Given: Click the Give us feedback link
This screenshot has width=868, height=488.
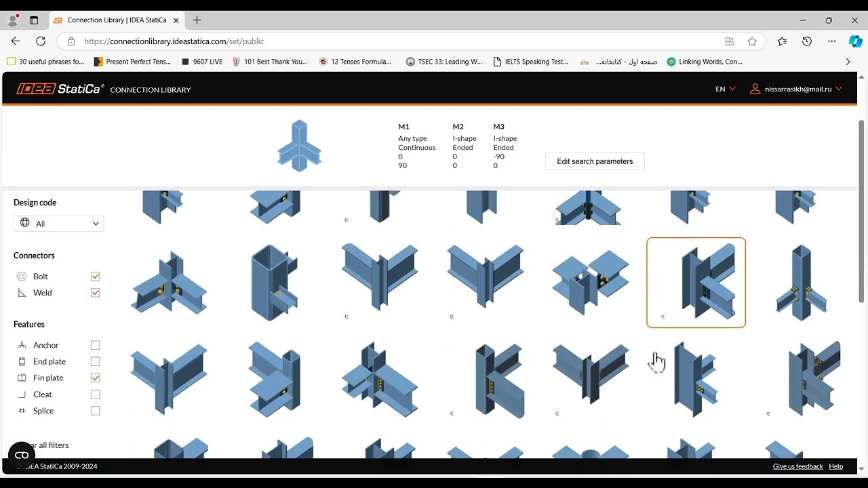Looking at the screenshot, I should 797,466.
